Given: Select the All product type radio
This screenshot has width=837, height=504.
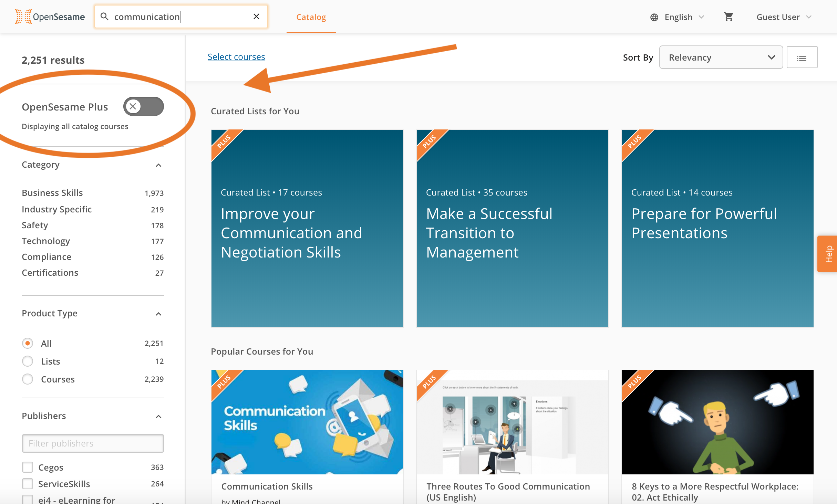Looking at the screenshot, I should click(28, 343).
